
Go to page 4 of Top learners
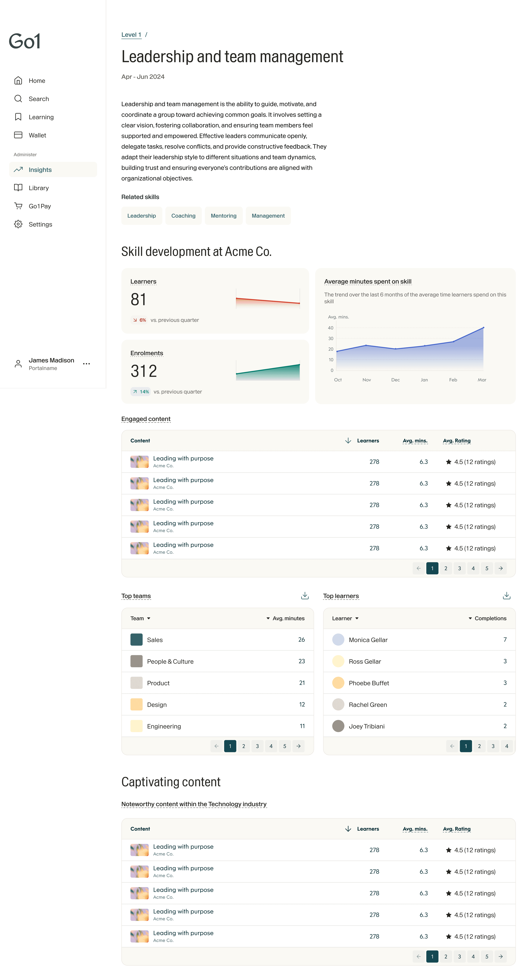pyautogui.click(x=507, y=746)
